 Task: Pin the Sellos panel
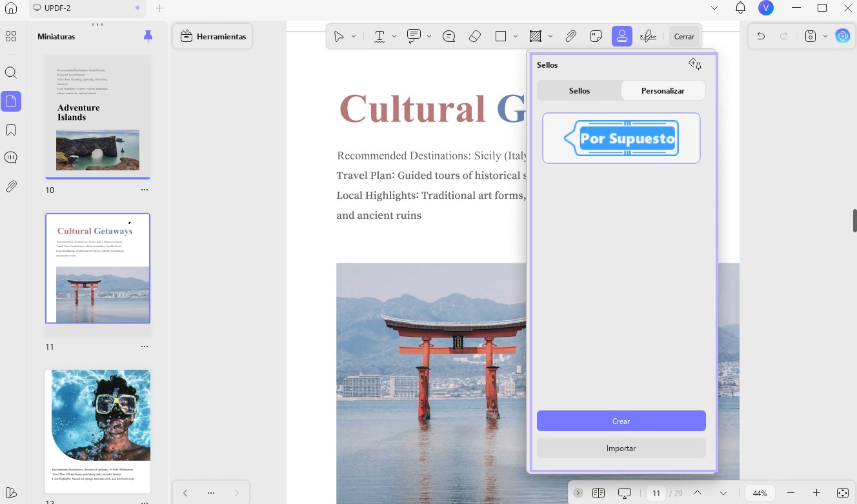coord(695,65)
